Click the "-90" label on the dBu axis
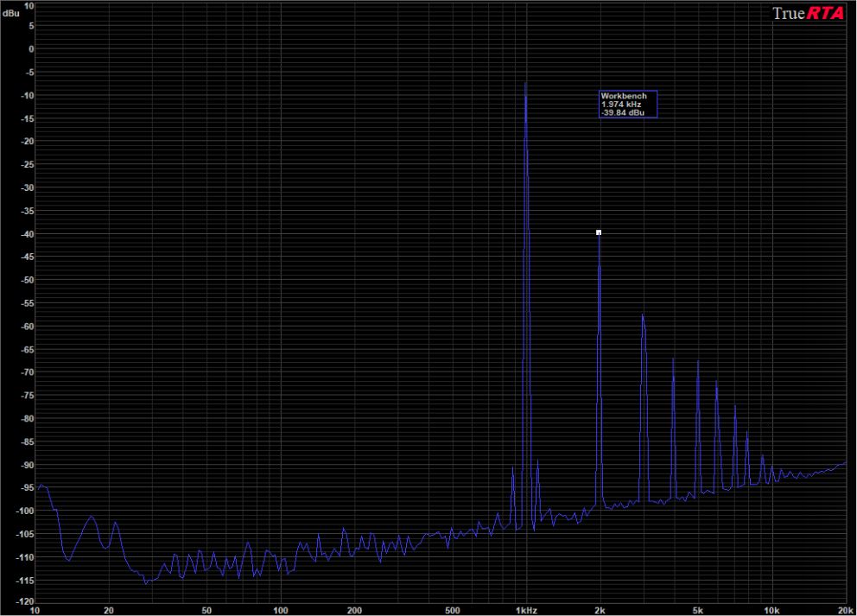 pos(27,465)
